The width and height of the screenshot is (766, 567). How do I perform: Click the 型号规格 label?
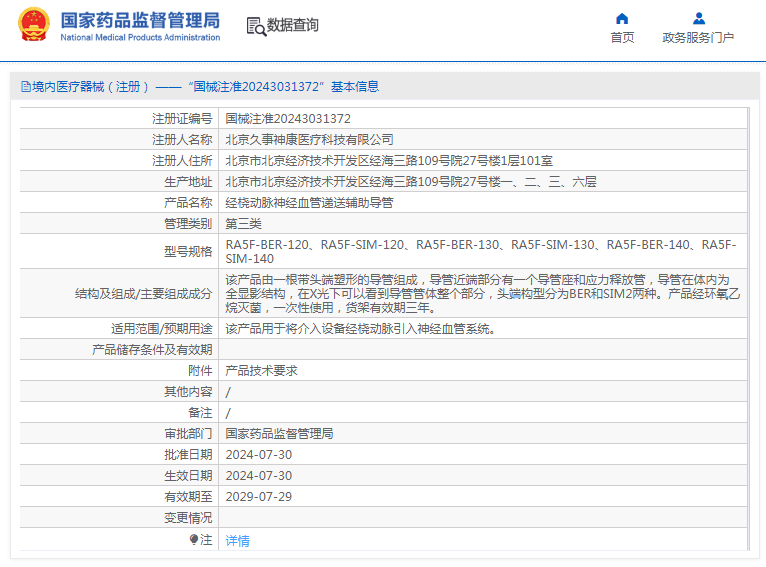(188, 252)
